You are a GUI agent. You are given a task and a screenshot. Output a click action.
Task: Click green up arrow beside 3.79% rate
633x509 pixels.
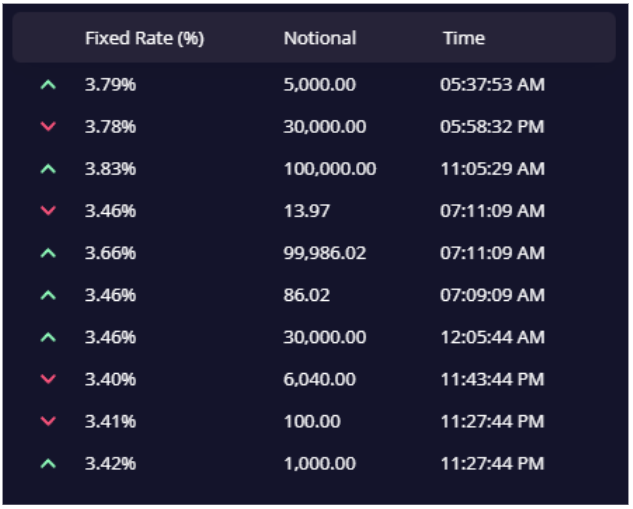coord(48,85)
